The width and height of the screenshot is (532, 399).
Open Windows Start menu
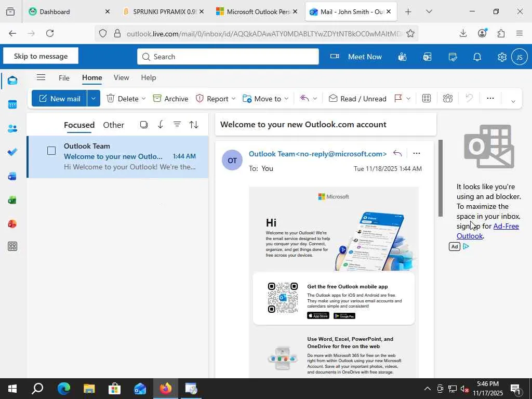[12, 389]
